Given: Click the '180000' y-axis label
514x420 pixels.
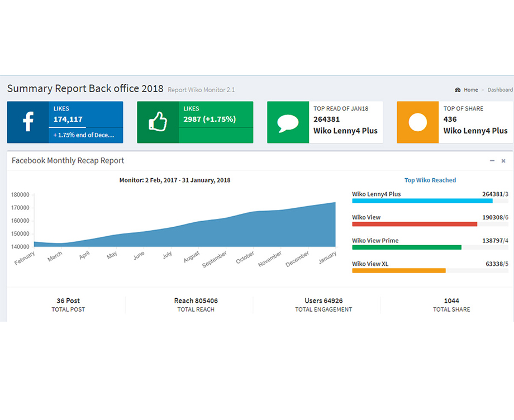Looking at the screenshot, I should [x=20, y=195].
